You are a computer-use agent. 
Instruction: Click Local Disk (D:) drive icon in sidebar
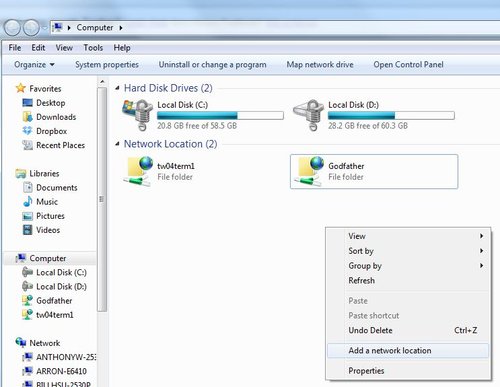[27, 286]
